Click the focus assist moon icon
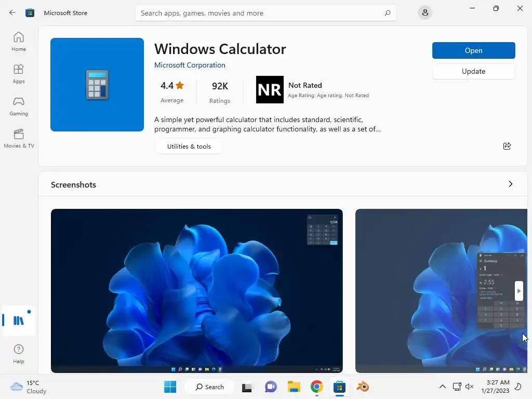The image size is (532, 399). click(518, 387)
